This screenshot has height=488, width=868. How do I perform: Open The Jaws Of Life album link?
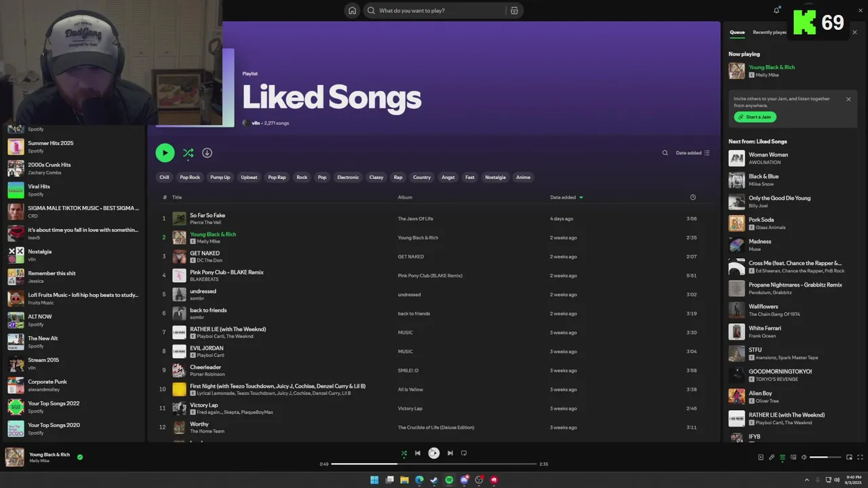pos(415,219)
